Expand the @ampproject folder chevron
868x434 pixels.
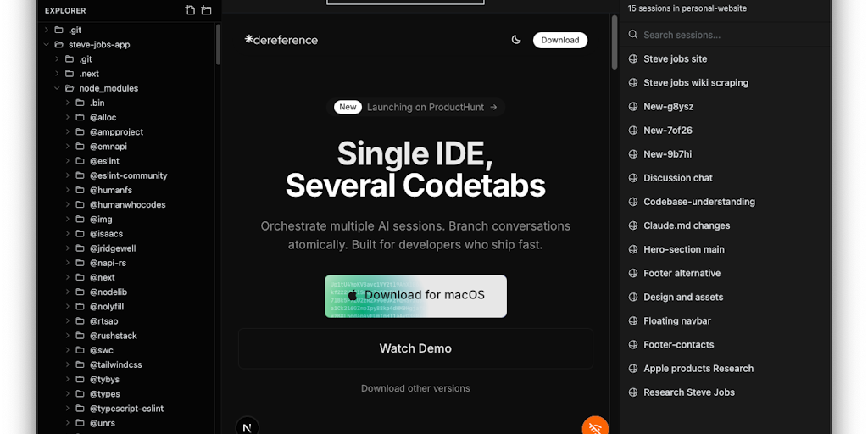click(x=68, y=131)
